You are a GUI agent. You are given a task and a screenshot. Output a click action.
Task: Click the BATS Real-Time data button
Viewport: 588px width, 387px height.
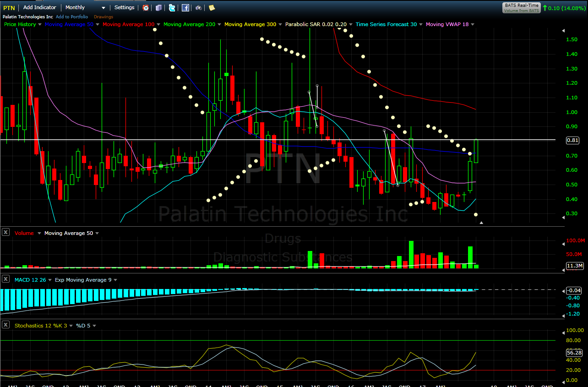522,8
